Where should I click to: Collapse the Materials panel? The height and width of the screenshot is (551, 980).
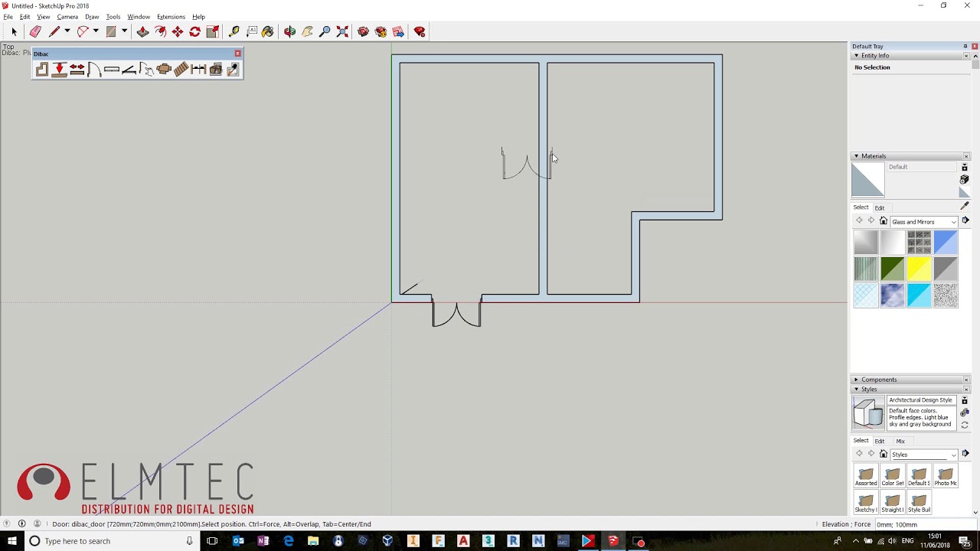coord(856,156)
